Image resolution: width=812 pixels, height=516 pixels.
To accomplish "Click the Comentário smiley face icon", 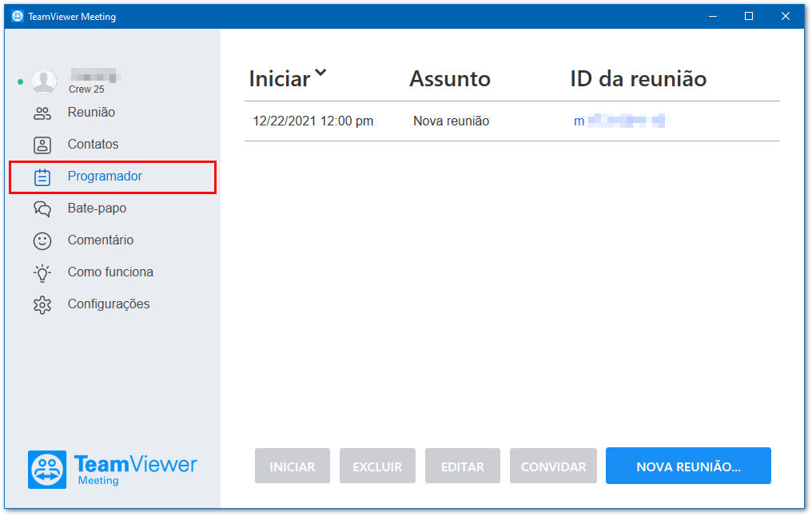I will click(x=42, y=240).
